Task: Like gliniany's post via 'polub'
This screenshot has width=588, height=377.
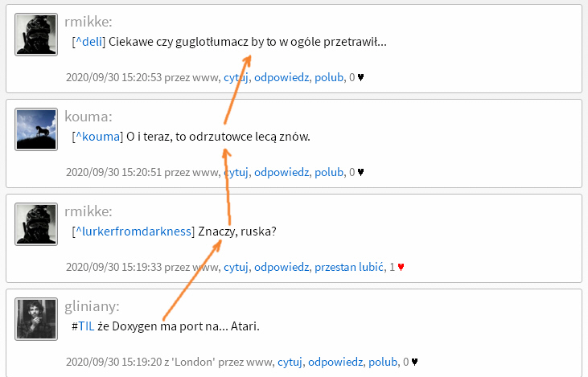Action: click(x=383, y=362)
